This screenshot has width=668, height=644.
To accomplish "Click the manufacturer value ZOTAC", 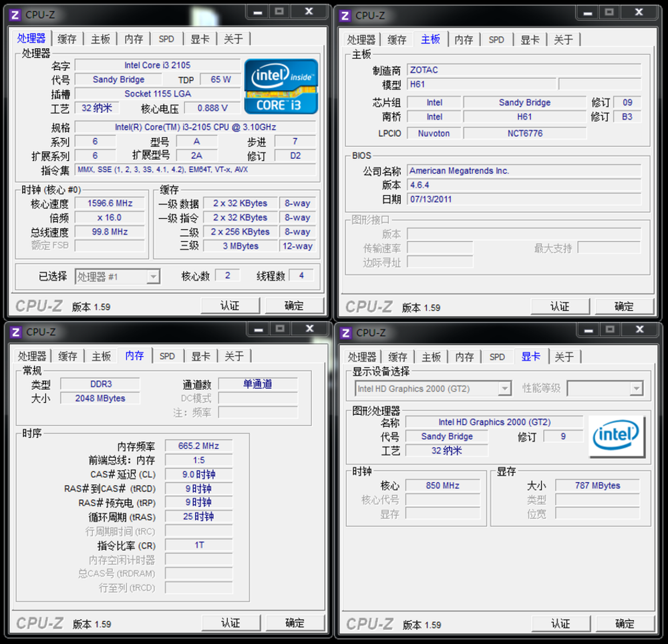I will [524, 70].
